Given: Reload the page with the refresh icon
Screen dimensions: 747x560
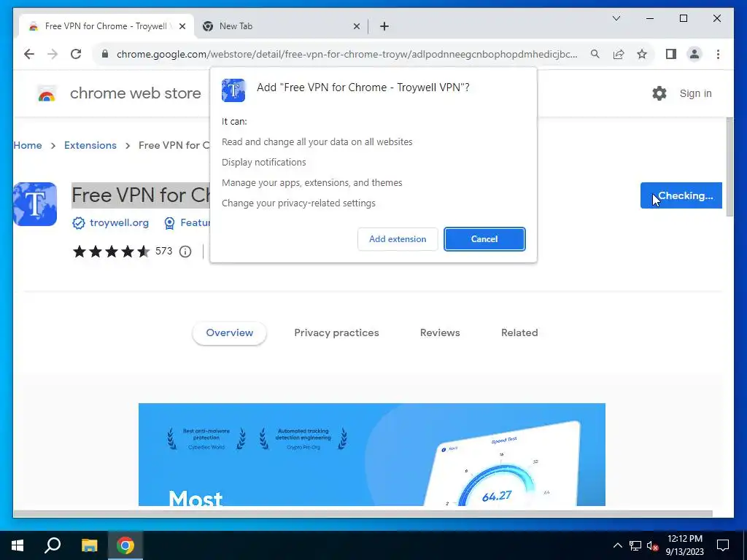Looking at the screenshot, I should point(76,54).
